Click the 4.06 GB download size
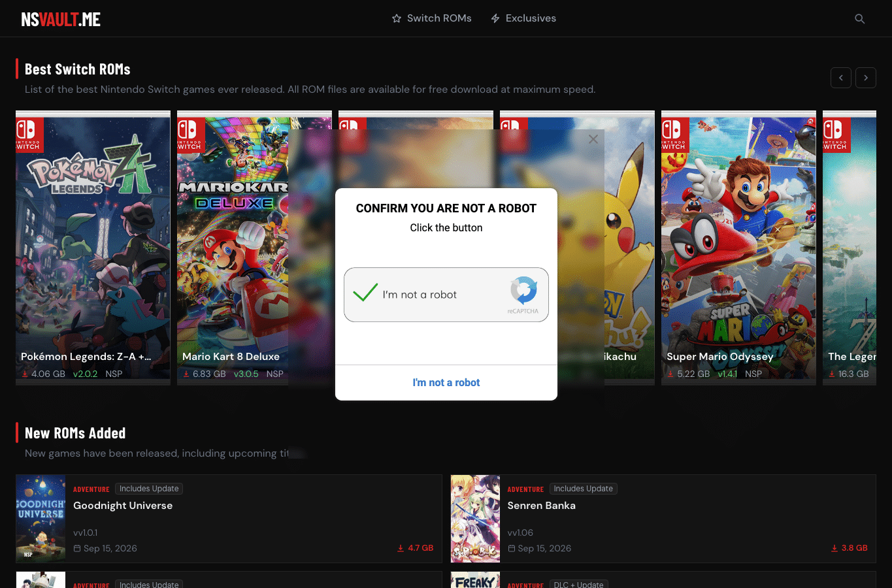 pyautogui.click(x=48, y=374)
